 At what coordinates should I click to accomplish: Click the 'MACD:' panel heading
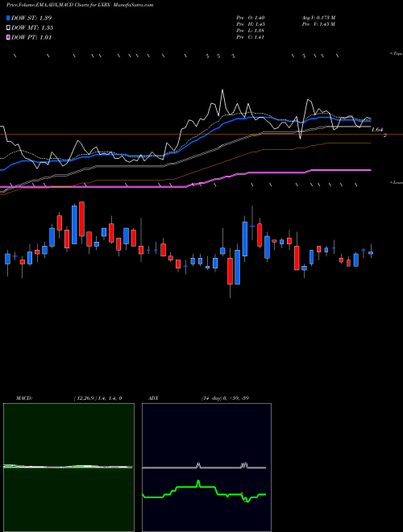pos(24,398)
